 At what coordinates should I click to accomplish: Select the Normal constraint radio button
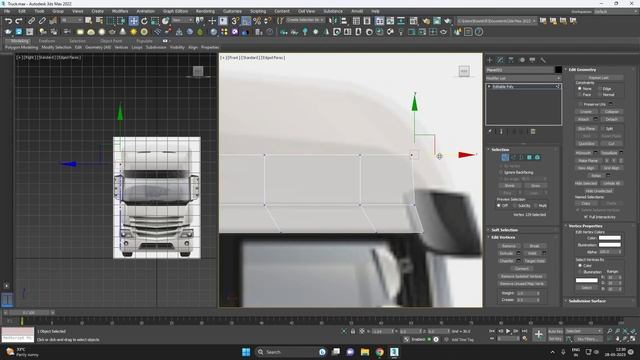pos(600,94)
